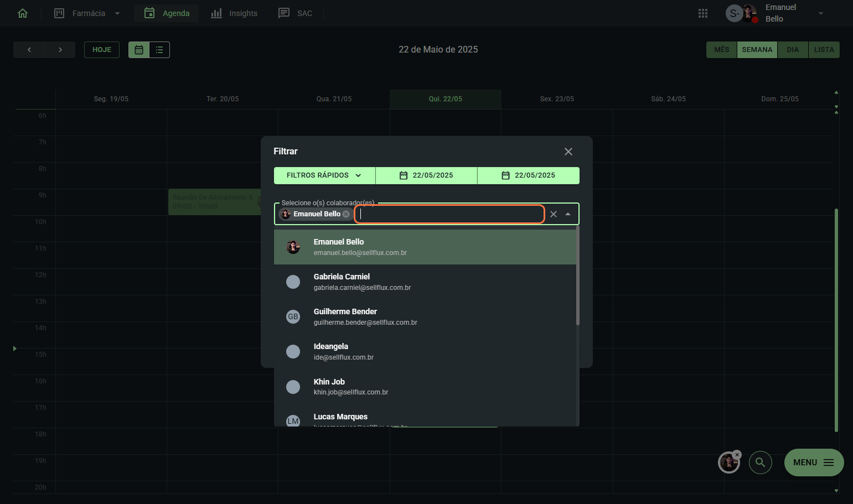This screenshot has width=853, height=504.
Task: Click the collaborator list scrollbar
Action: click(x=577, y=277)
